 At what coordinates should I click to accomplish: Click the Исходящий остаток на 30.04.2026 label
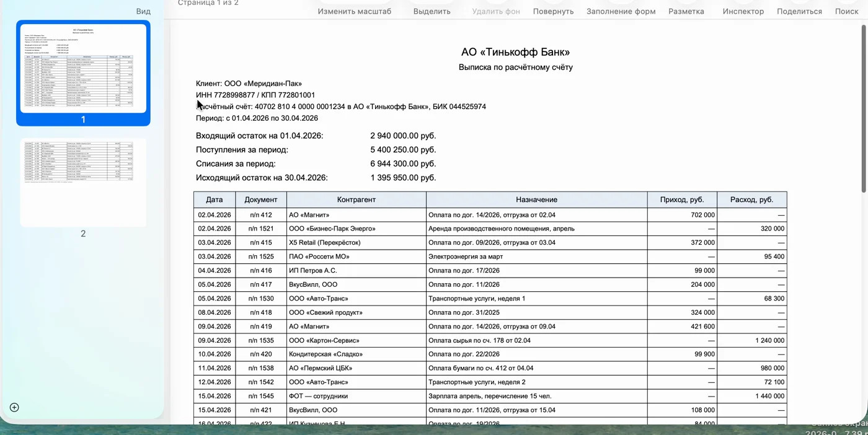click(262, 177)
